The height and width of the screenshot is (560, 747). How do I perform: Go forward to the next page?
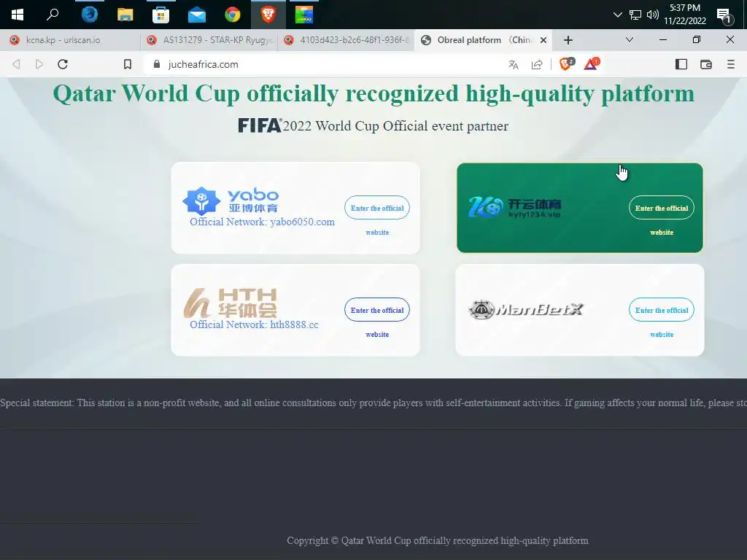(x=39, y=64)
